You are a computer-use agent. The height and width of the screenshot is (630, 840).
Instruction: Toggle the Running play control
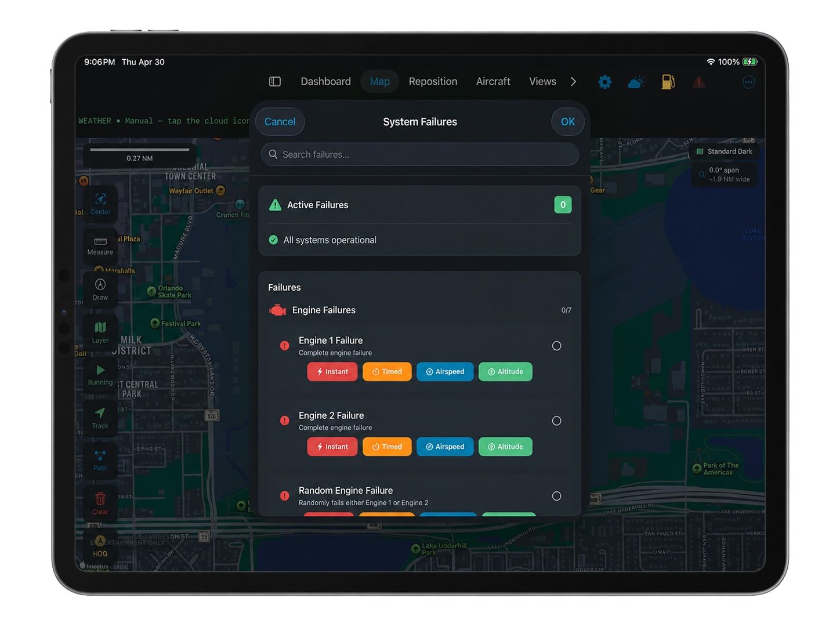pos(100,375)
